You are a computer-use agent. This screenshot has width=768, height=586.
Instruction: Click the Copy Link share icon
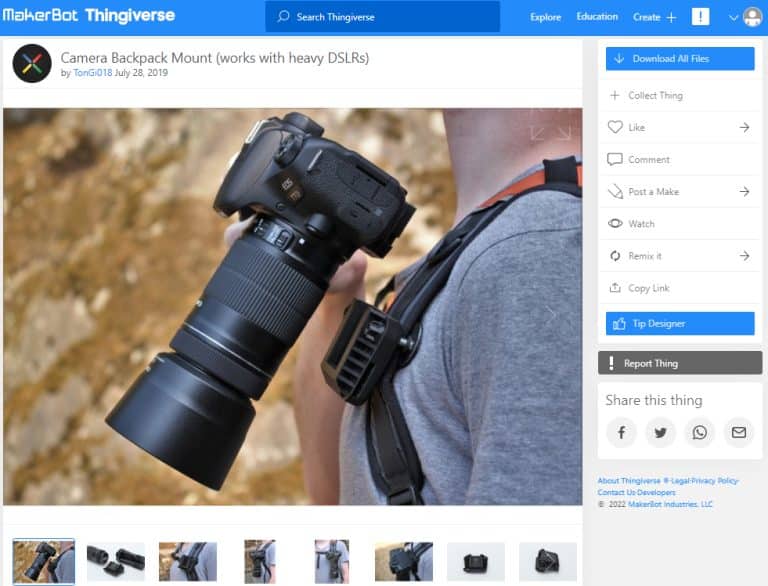(x=615, y=288)
